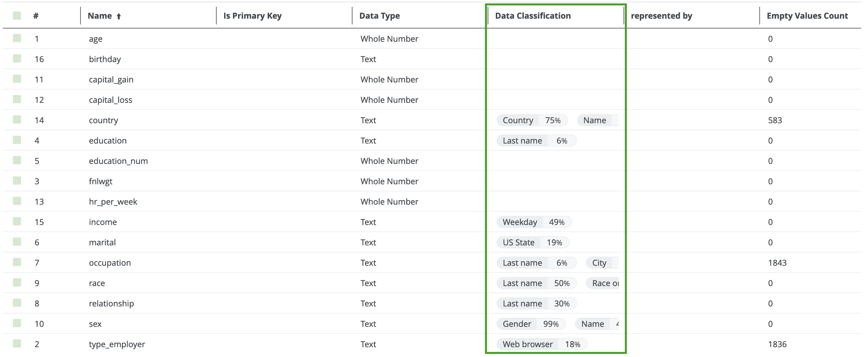Screen dimensions: 868x357
Task: Open the education_num column entry
Action: coord(118,161)
